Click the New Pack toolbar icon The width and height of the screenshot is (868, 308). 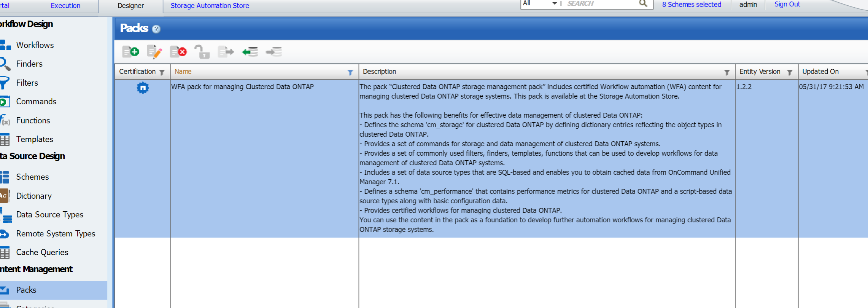point(130,51)
